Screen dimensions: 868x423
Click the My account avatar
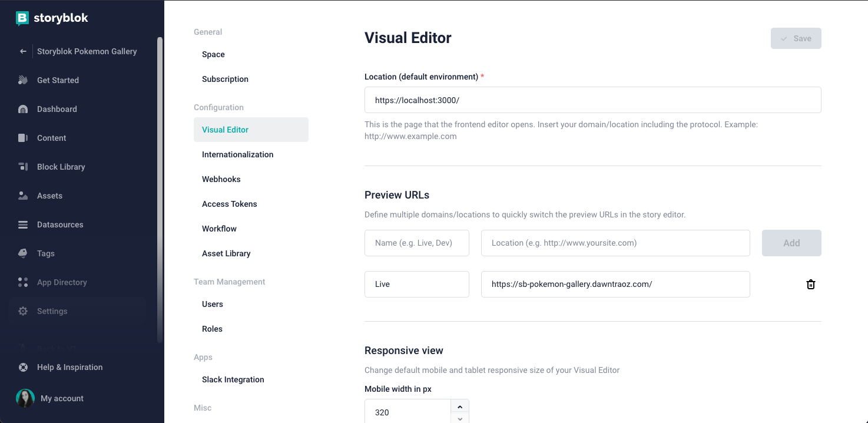[x=25, y=398]
